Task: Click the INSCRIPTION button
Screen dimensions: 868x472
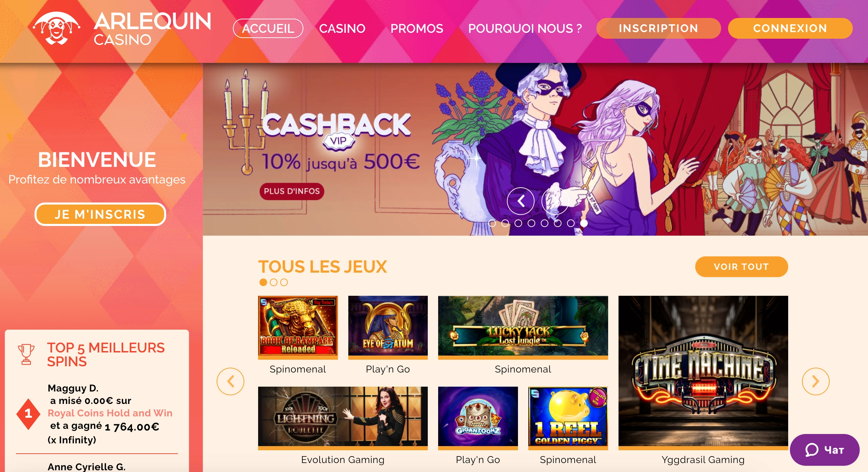Action: pyautogui.click(x=659, y=28)
